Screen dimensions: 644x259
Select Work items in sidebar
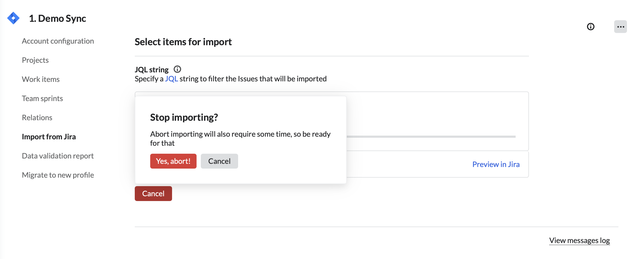click(41, 79)
